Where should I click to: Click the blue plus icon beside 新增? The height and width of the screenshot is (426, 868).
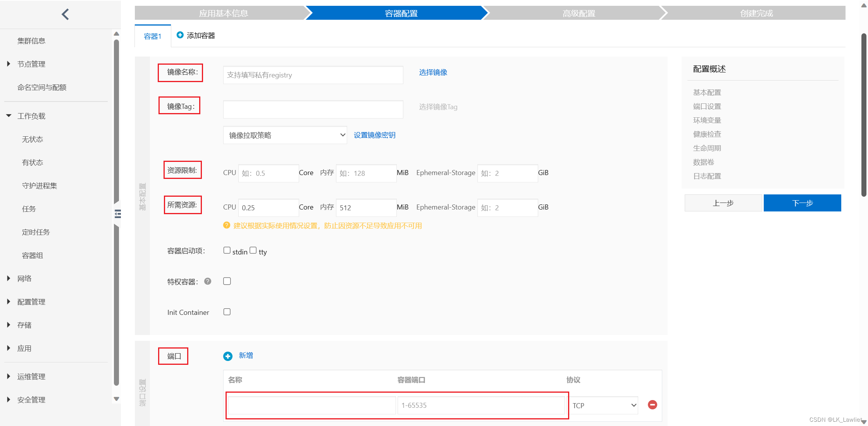click(228, 356)
